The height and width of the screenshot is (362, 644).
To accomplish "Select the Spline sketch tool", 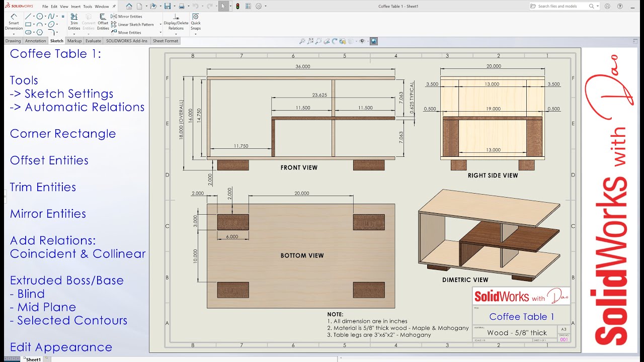I will (51, 16).
